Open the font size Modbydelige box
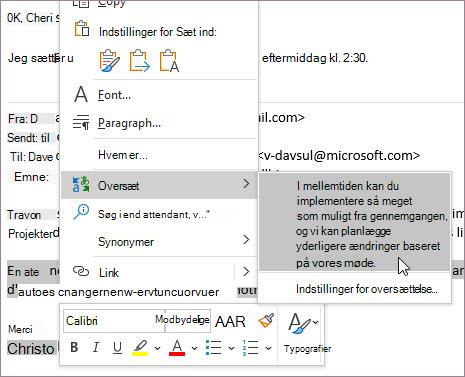Image resolution: width=465 pixels, height=377 pixels. (188, 321)
